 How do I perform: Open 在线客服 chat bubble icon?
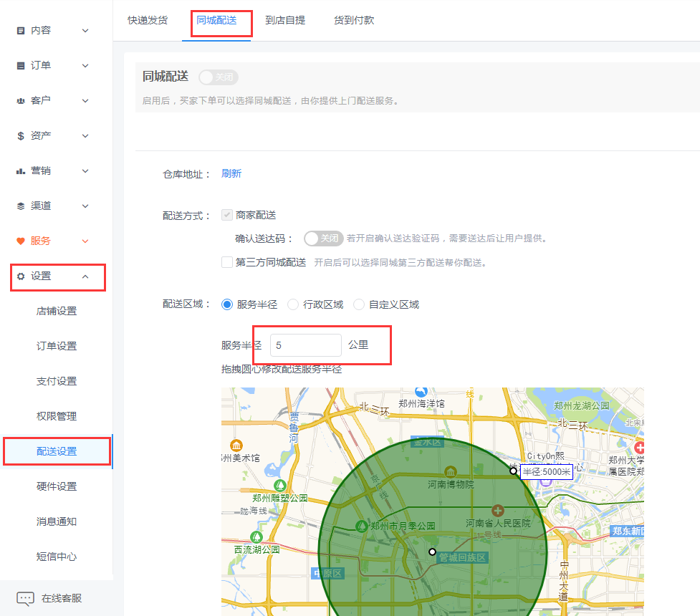click(25, 599)
